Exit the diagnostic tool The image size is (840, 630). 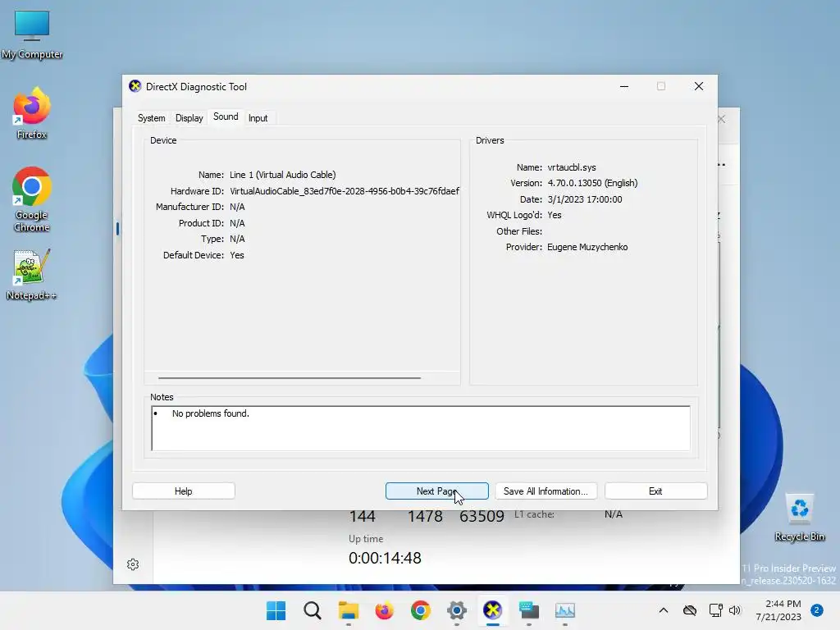655,491
